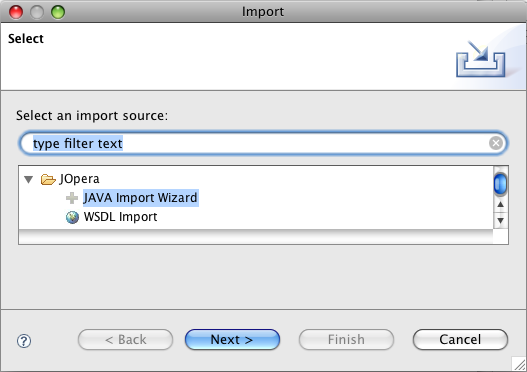Go to the next wizard page
The width and height of the screenshot is (527, 372).
pos(232,339)
